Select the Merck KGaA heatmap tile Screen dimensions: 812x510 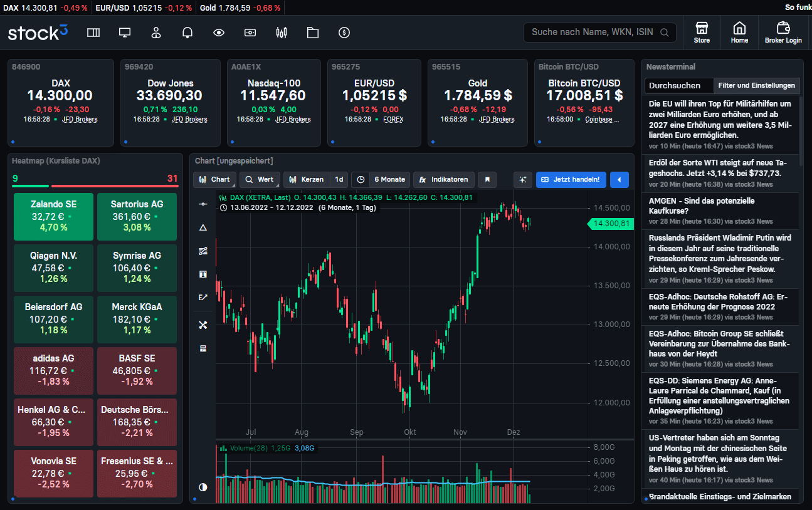[x=137, y=319]
